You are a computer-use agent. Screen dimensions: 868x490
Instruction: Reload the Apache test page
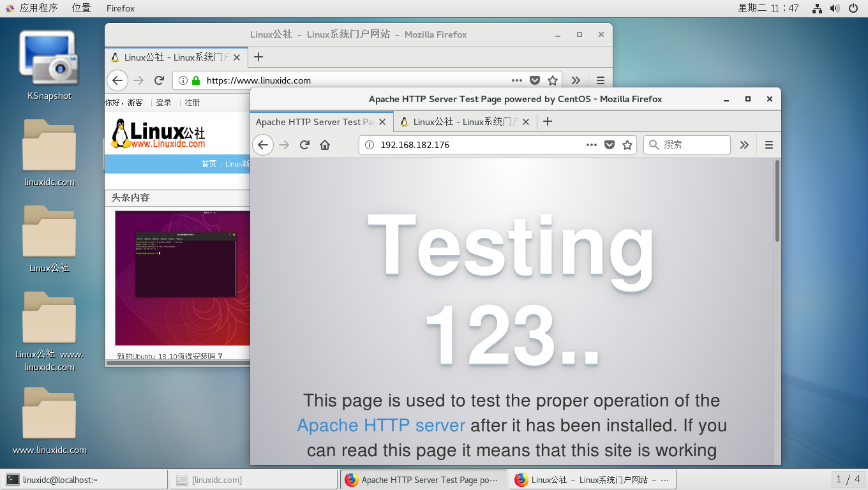[304, 145]
